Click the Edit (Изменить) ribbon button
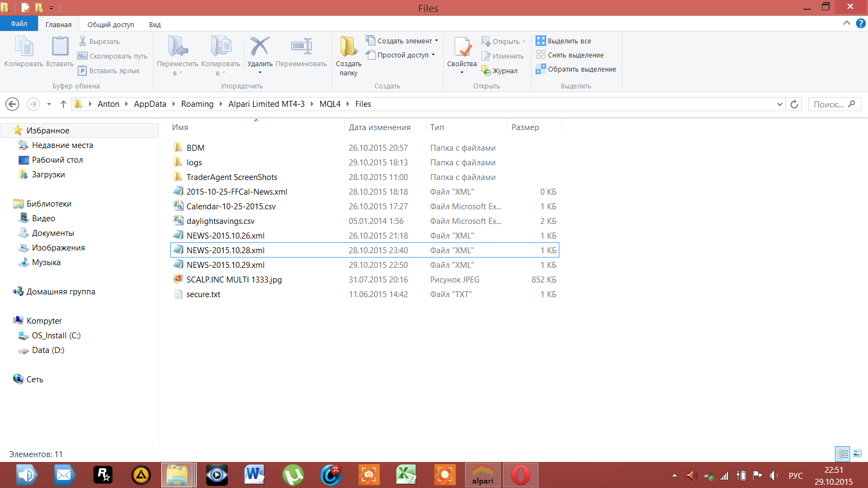Viewport: 868px width, 488px height. (502, 56)
